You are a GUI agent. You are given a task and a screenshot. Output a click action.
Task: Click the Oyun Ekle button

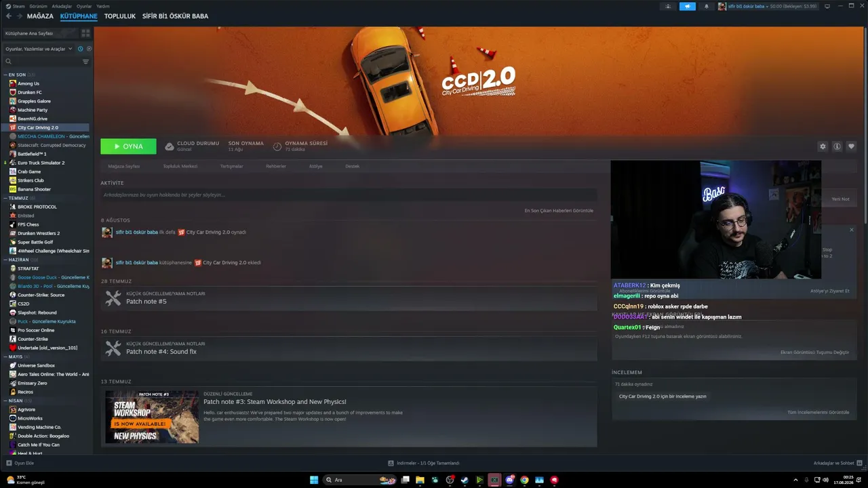pyautogui.click(x=20, y=463)
